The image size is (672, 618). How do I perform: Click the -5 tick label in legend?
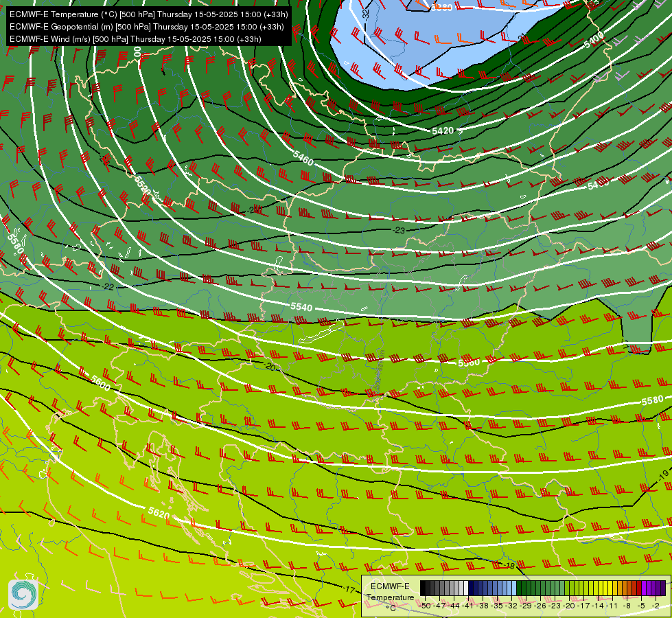tap(641, 606)
